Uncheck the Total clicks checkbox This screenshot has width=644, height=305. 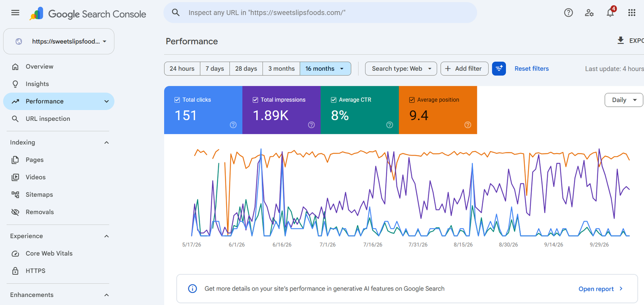coord(177,100)
